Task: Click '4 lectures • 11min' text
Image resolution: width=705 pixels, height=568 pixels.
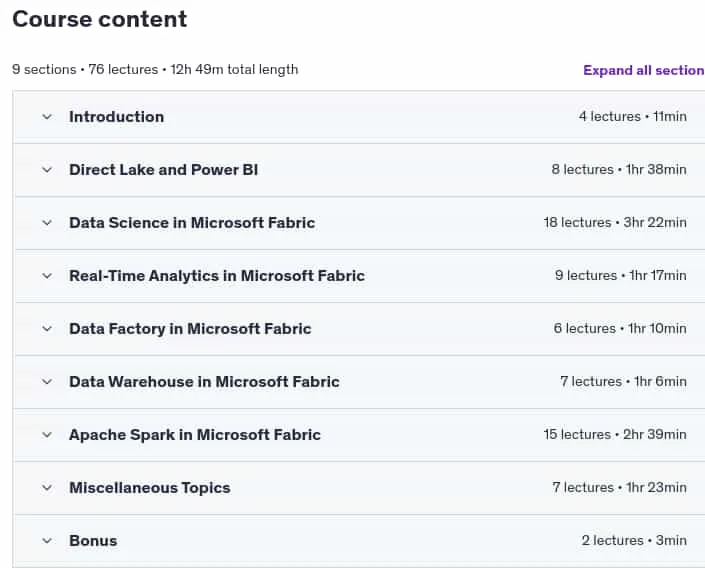Action: click(633, 116)
